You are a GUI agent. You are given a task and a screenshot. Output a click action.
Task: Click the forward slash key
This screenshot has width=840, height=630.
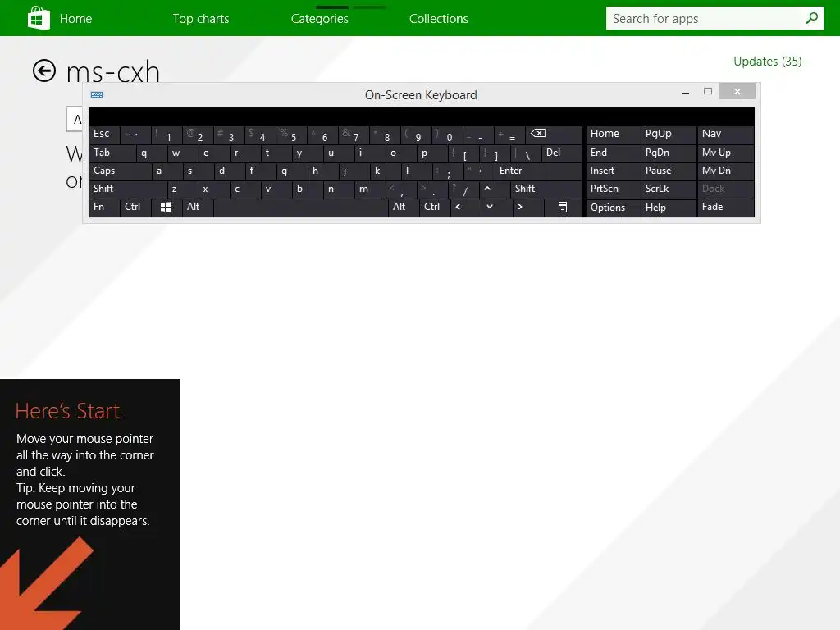(463, 189)
